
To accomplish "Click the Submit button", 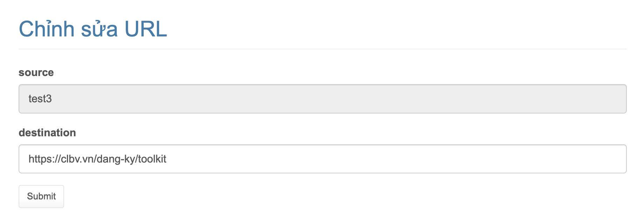I will (41, 196).
